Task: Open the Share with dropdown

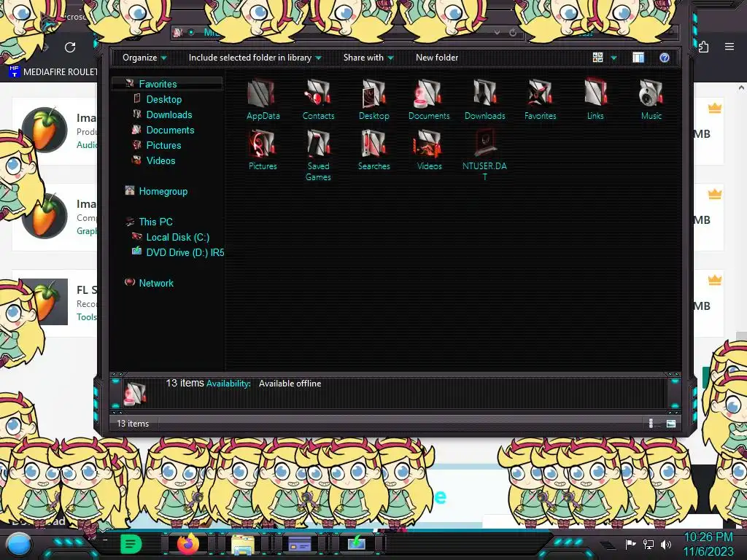Action: point(368,58)
